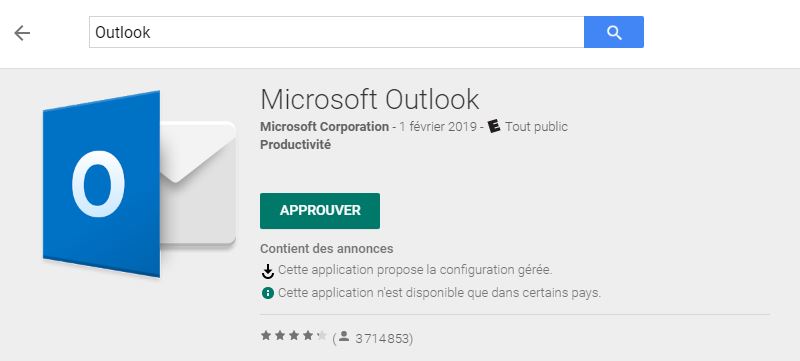Click 'Cette application propose la configuration gérée' text
800x361 pixels.
pos(415,270)
